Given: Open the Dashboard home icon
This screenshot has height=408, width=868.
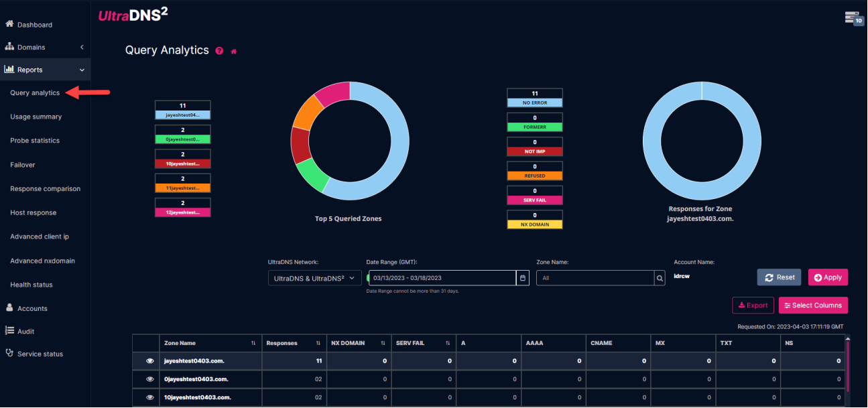Looking at the screenshot, I should 9,24.
